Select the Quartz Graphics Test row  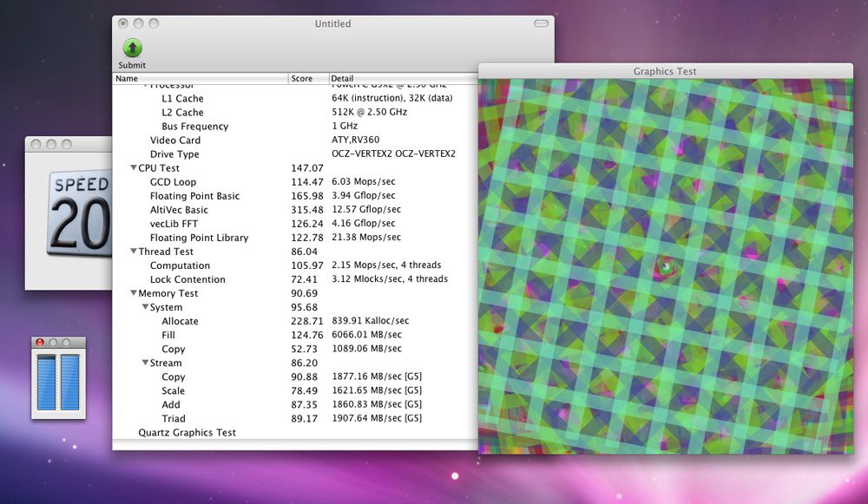[x=295, y=433]
